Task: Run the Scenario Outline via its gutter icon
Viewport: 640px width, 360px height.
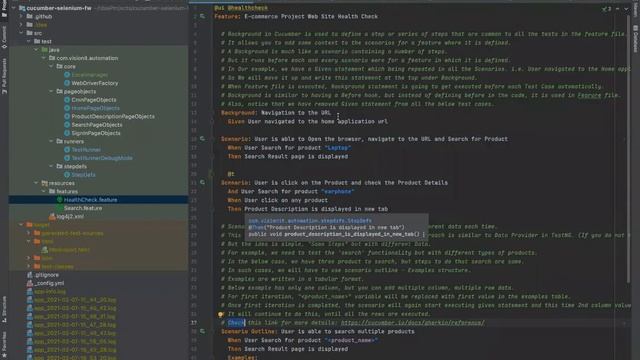Action: point(202,331)
